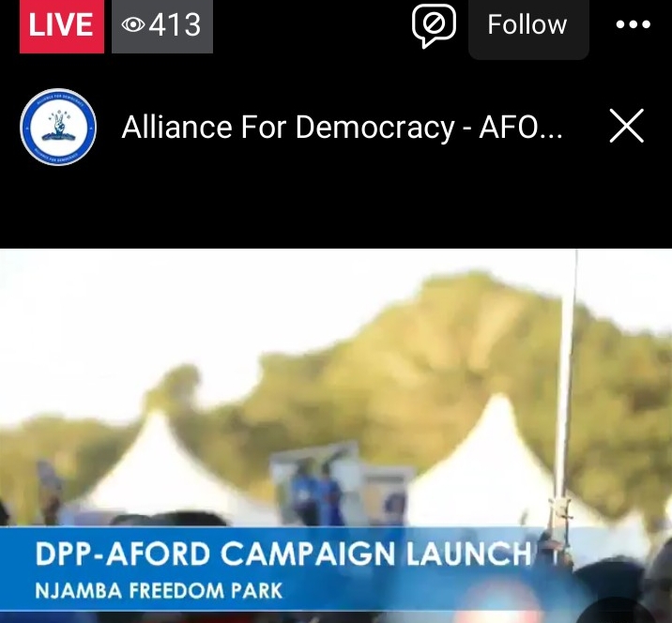This screenshot has height=623, width=672.
Task: Click the NJAMBA FREEDOM PARK subtitle text
Action: (159, 591)
